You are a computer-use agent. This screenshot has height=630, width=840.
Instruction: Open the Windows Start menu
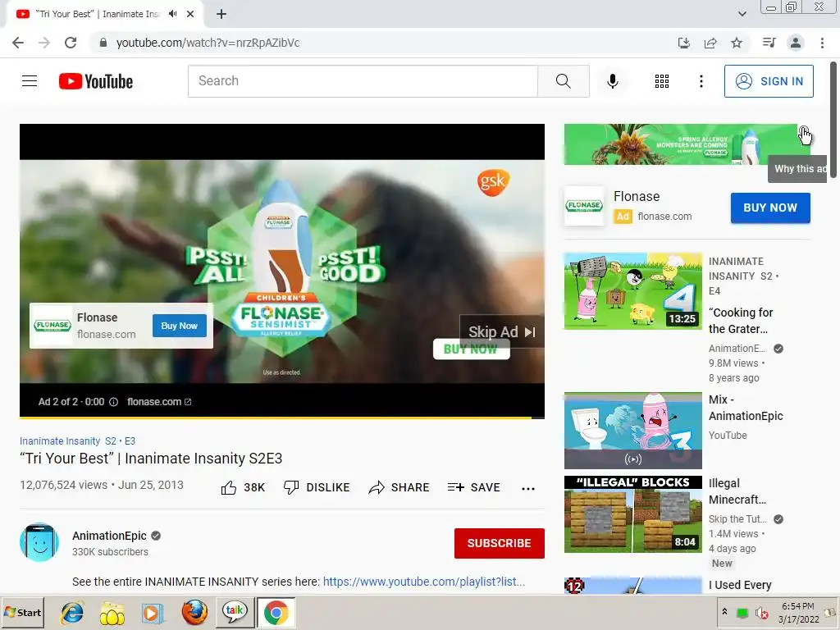click(x=23, y=612)
